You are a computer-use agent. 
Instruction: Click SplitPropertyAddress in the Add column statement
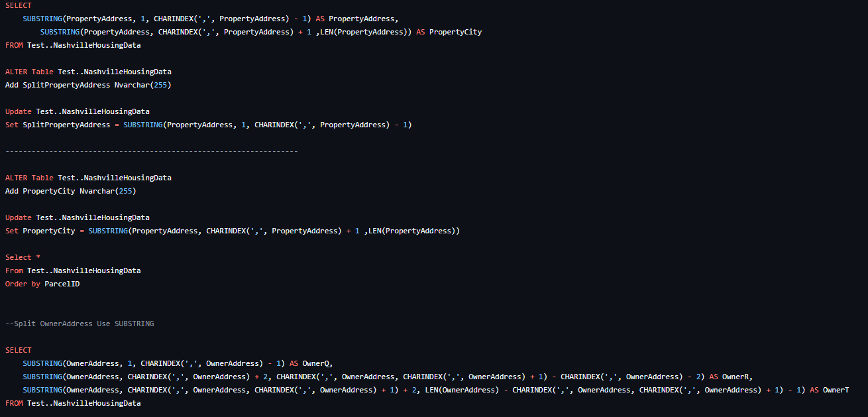pyautogui.click(x=66, y=85)
